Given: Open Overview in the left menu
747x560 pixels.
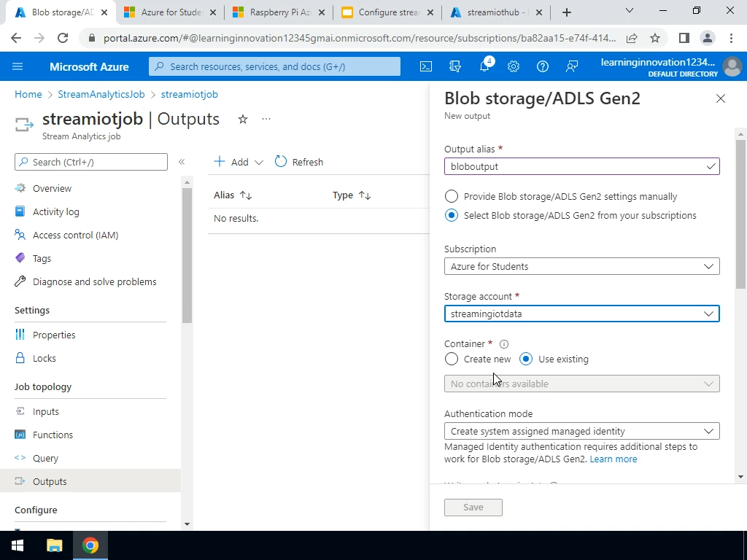Looking at the screenshot, I should pos(52,189).
